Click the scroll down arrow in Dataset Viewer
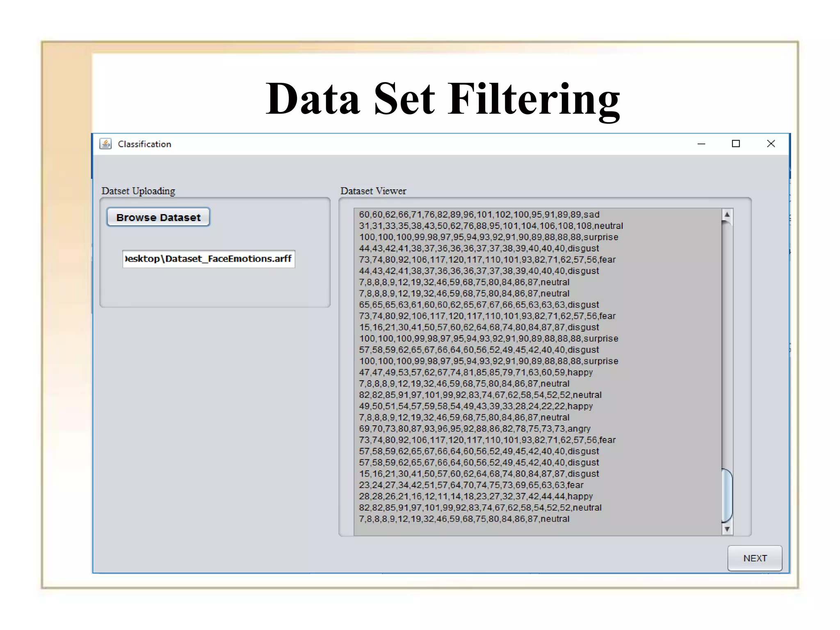The width and height of the screenshot is (840, 630). tap(727, 529)
